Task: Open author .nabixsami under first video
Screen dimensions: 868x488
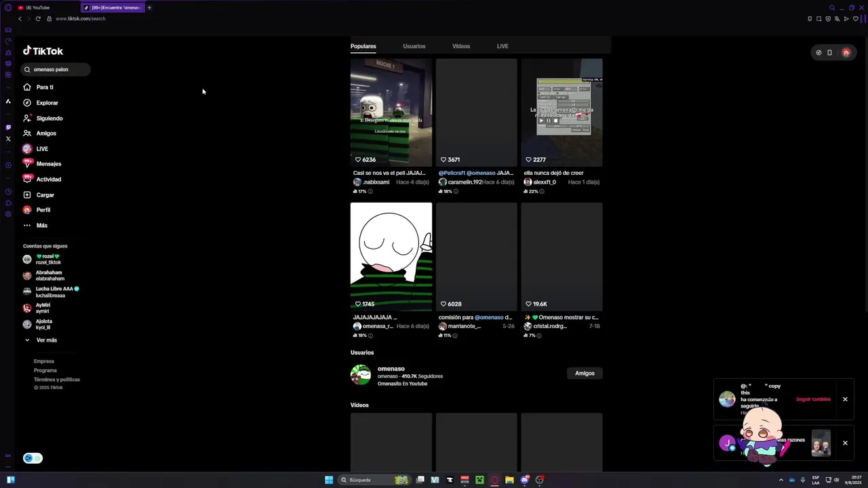Action: pyautogui.click(x=372, y=182)
